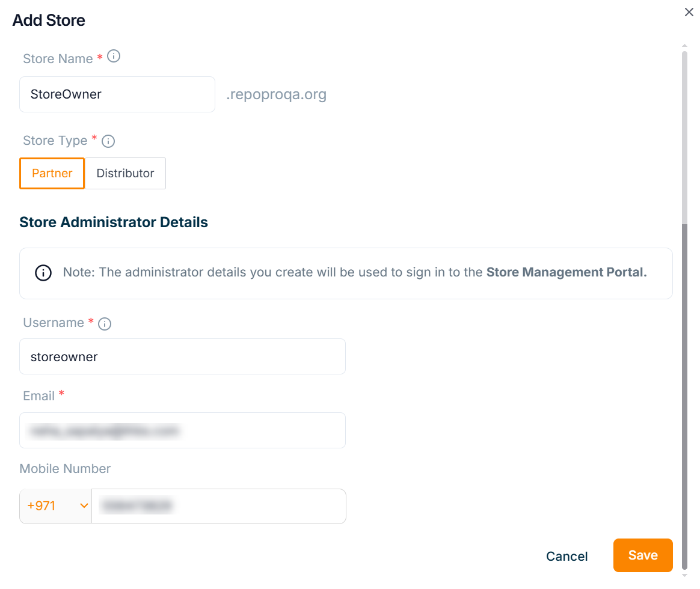The height and width of the screenshot is (589, 700).
Task: Open the +971 country code dropdown
Action: click(x=56, y=506)
